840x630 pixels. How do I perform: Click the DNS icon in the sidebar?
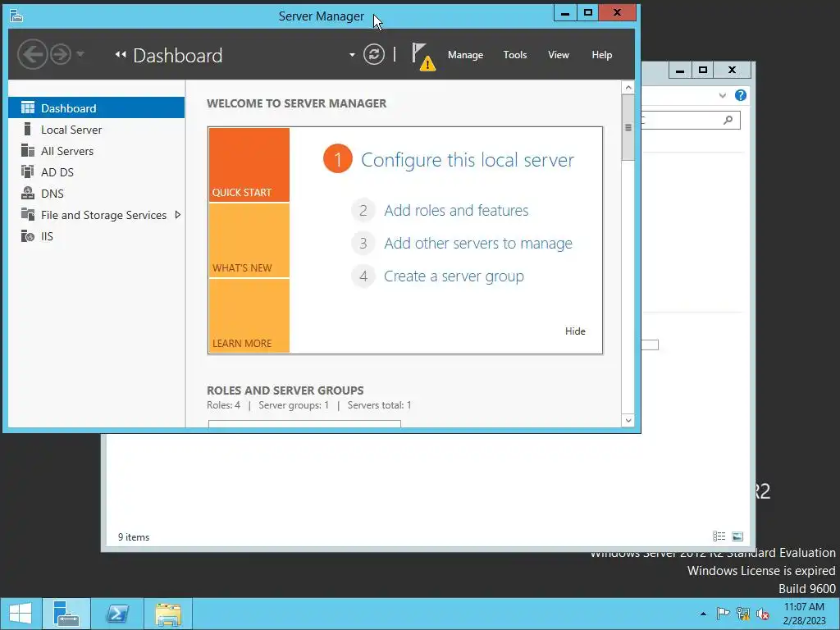[27, 193]
